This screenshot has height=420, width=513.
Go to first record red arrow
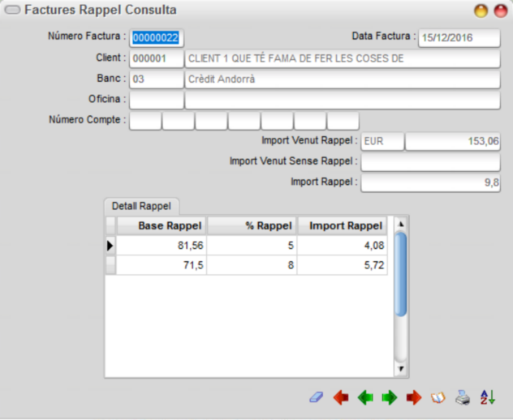(x=341, y=397)
